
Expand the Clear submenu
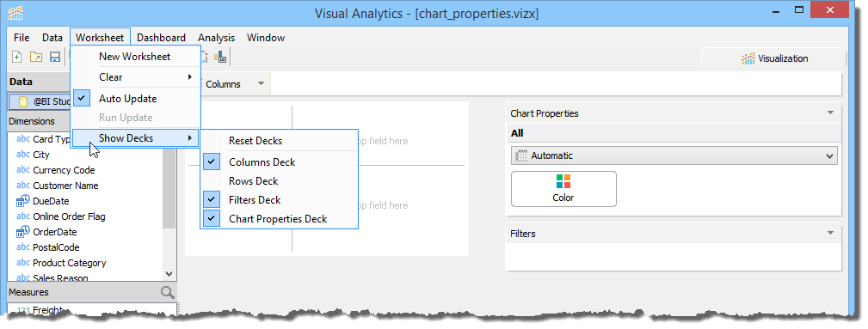pyautogui.click(x=136, y=76)
